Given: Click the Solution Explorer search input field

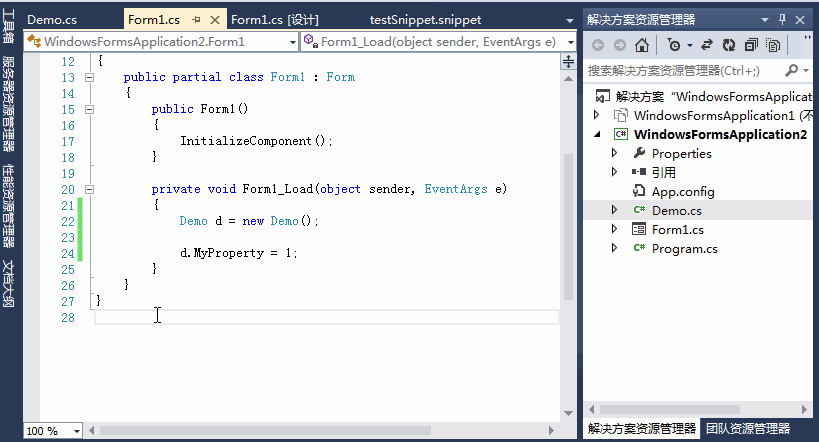Looking at the screenshot, I should 680,71.
